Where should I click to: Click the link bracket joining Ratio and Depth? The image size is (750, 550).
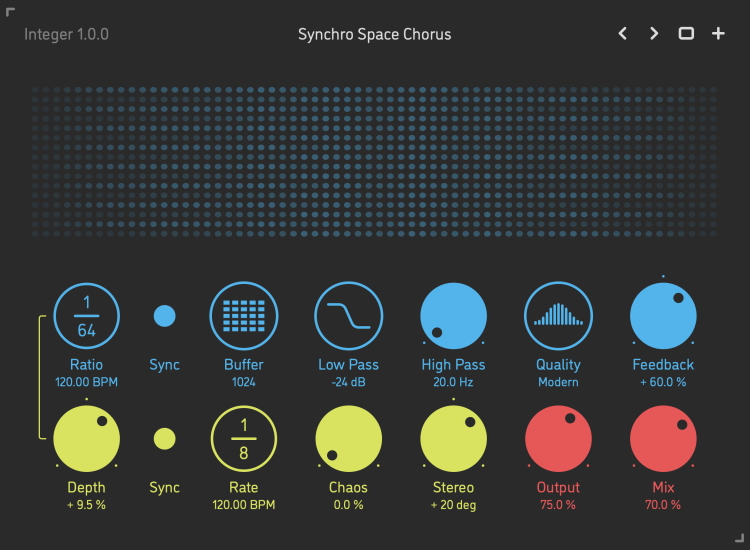41,377
